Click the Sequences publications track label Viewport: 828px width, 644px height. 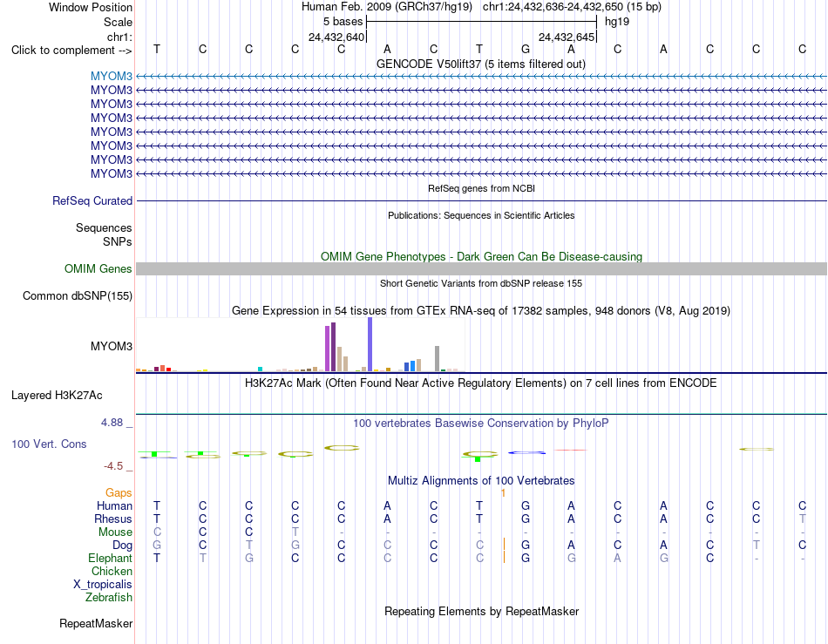point(104,228)
